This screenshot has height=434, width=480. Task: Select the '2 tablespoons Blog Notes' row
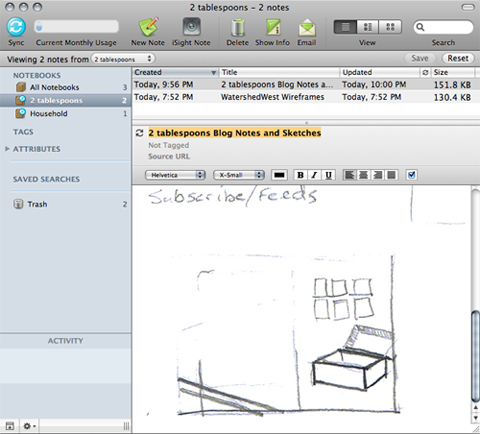pyautogui.click(x=306, y=85)
